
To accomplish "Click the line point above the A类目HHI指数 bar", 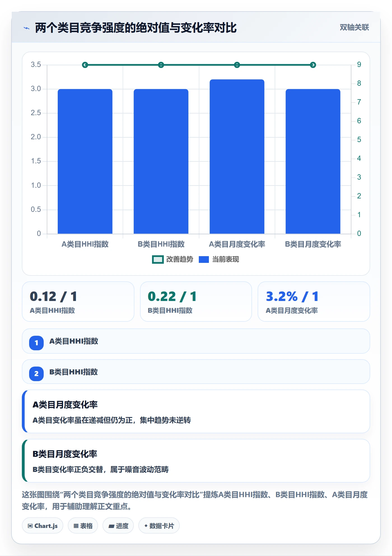I will point(85,65).
